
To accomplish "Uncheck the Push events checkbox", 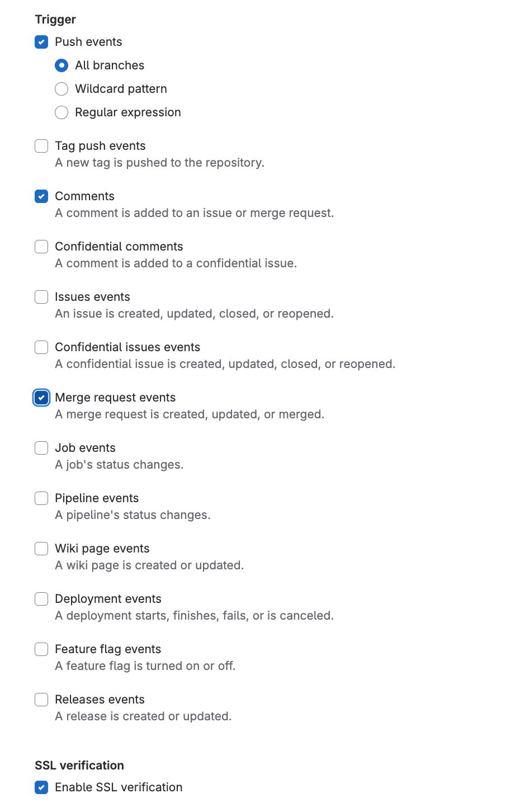I will click(41, 42).
